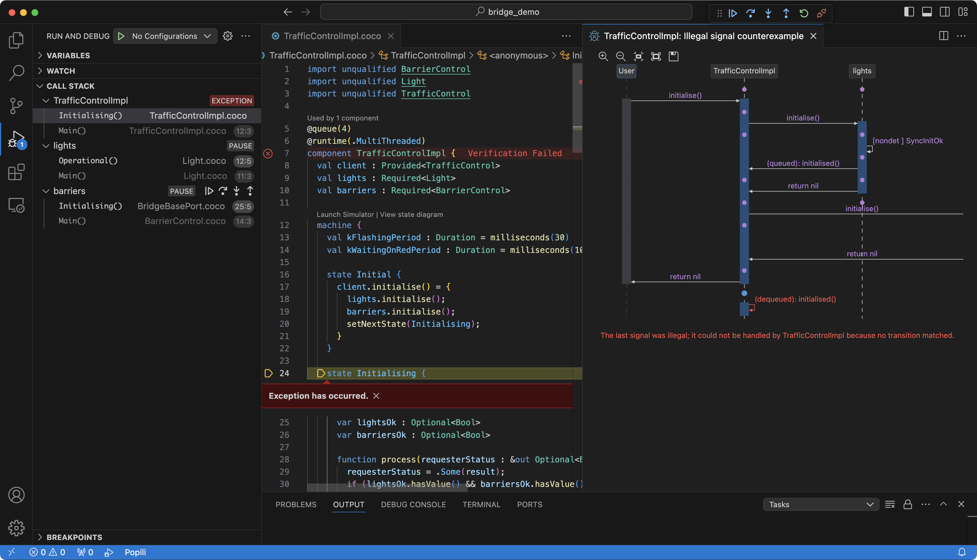
Task: Click Step Over in the debug toolbar
Action: pyautogui.click(x=750, y=13)
